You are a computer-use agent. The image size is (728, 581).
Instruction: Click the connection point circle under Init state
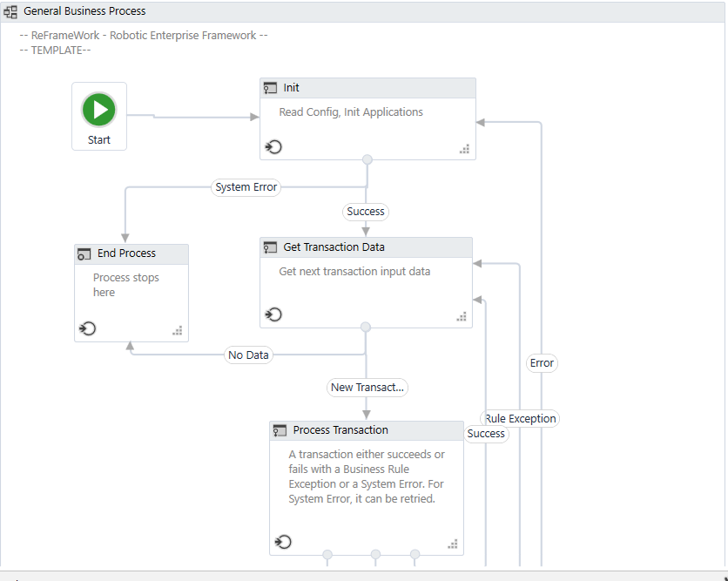pyautogui.click(x=367, y=159)
